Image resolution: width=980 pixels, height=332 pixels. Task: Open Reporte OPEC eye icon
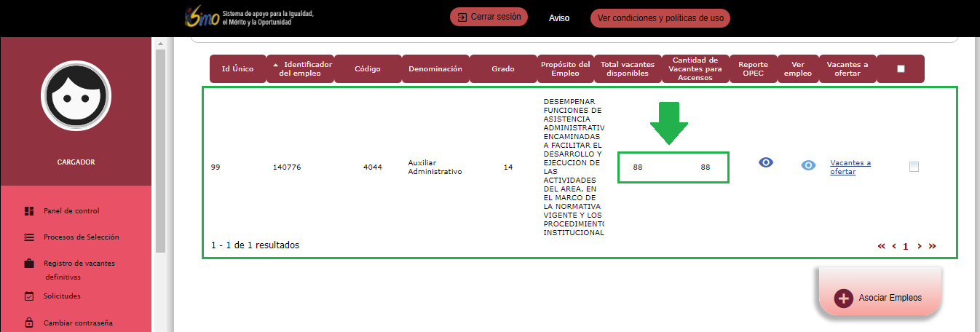765,163
